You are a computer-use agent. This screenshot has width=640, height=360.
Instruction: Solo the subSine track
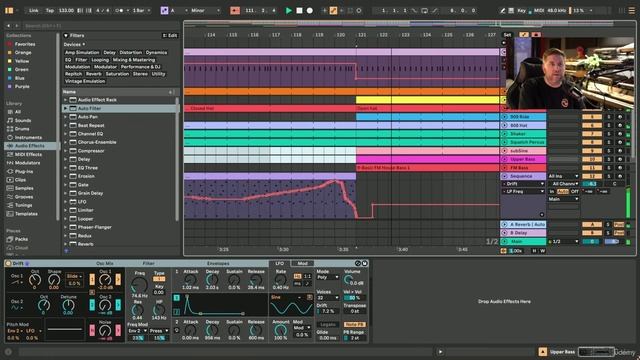coord(609,151)
